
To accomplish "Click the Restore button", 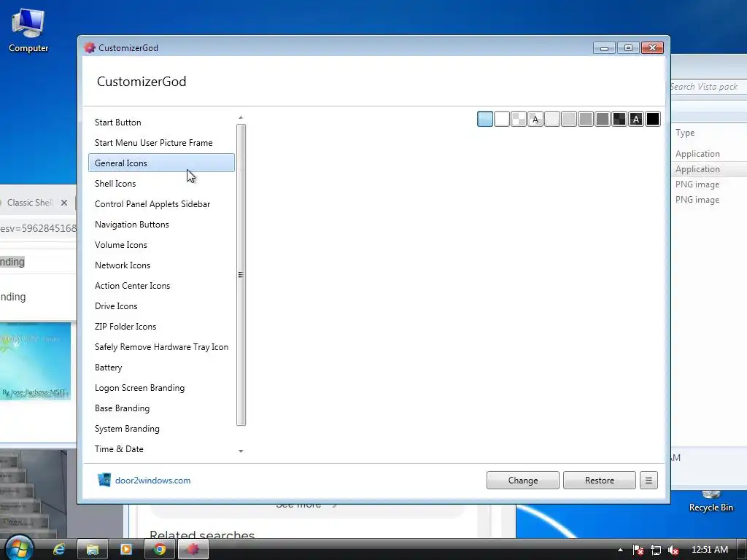I will click(600, 481).
